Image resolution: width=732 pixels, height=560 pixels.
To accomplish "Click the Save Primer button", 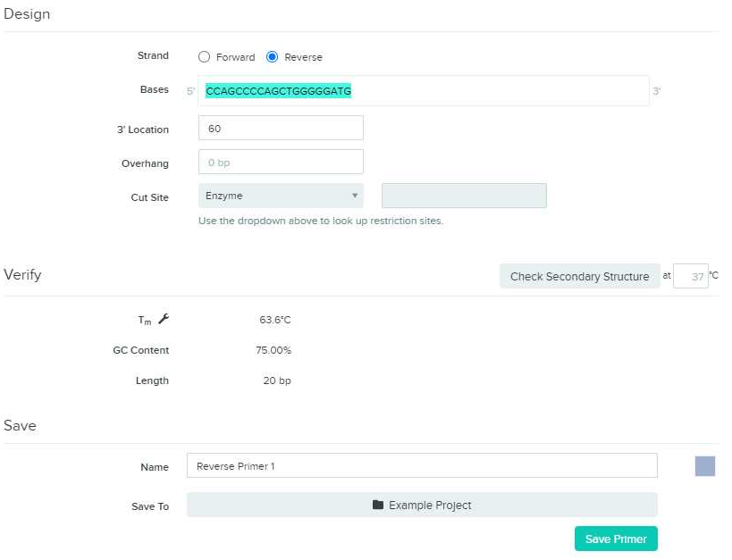I will point(616,539).
